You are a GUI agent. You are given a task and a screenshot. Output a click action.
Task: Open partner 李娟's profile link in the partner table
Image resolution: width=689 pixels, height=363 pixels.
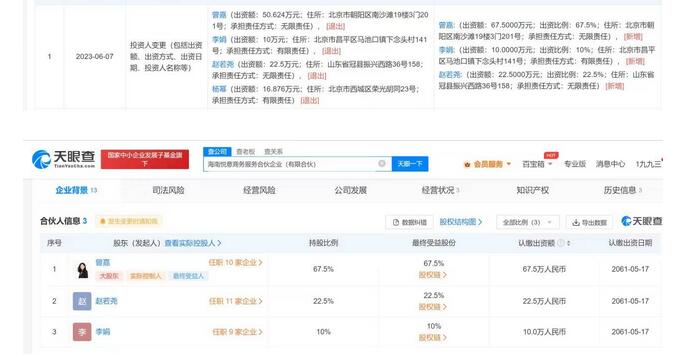[x=103, y=332]
